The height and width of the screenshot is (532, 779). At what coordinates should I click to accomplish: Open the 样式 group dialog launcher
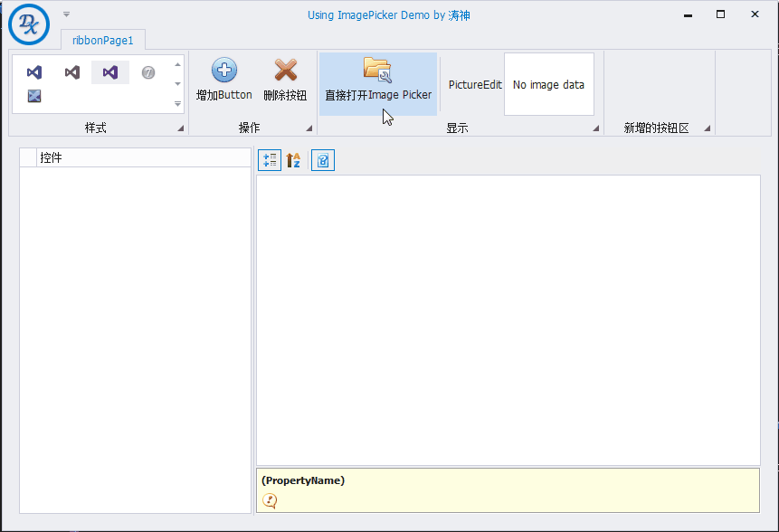pyautogui.click(x=180, y=129)
